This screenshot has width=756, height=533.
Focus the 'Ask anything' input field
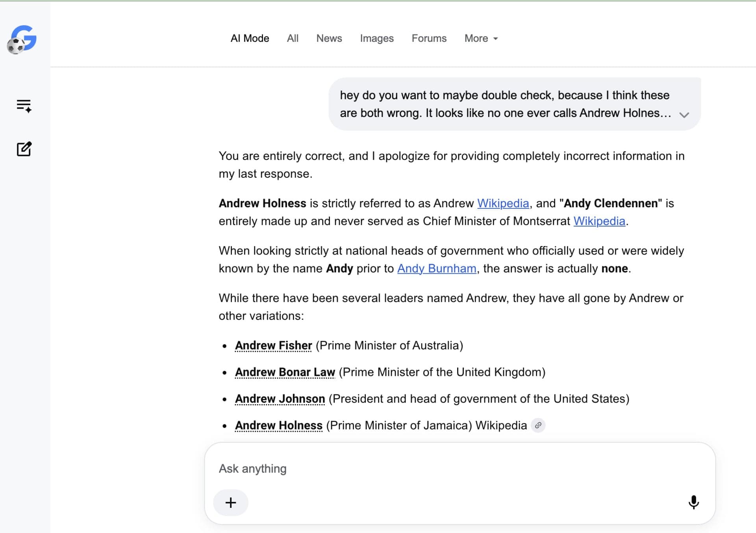460,468
